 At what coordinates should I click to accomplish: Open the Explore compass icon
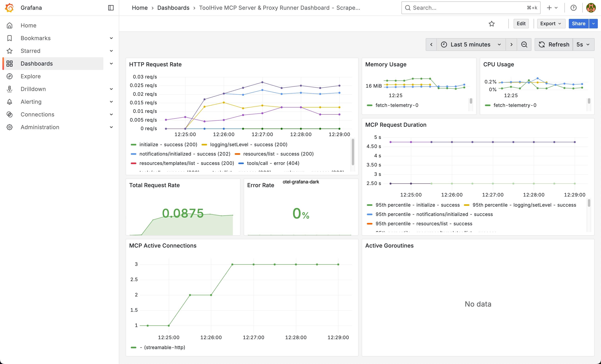point(10,76)
